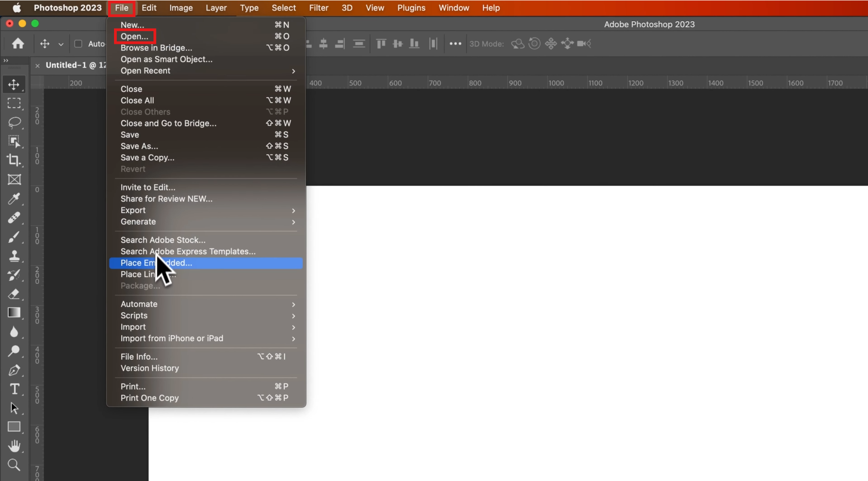Choose the Clone Stamp tool
Viewport: 868px width, 481px height.
point(14,256)
